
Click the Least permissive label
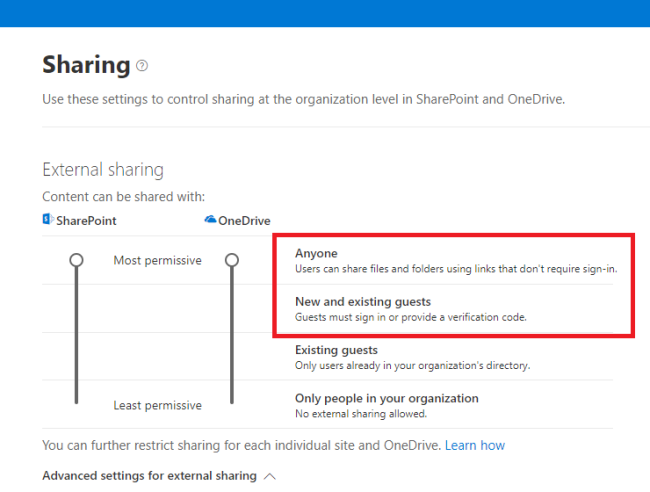158,405
